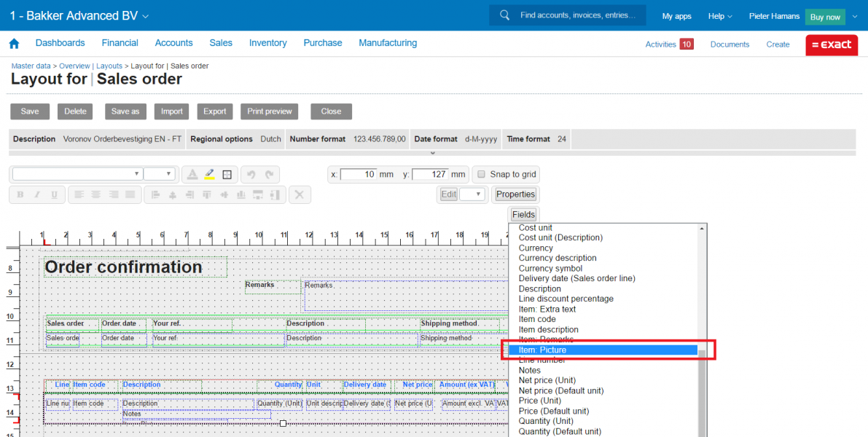
Task: Click the Print preview button
Action: tap(270, 111)
